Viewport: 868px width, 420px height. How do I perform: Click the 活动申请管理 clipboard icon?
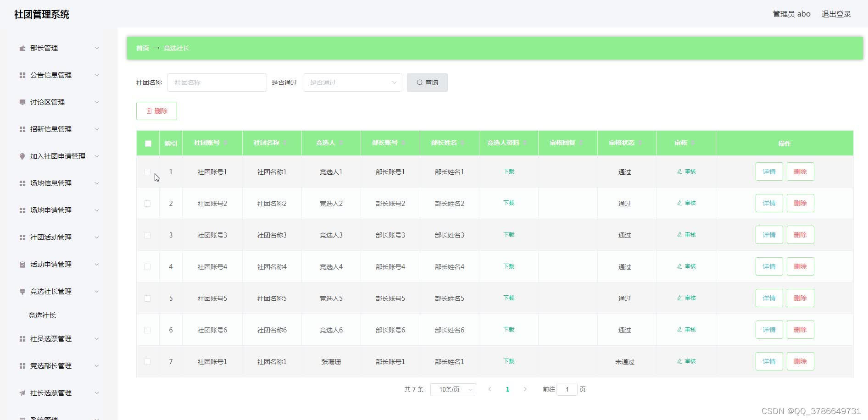[x=22, y=265]
